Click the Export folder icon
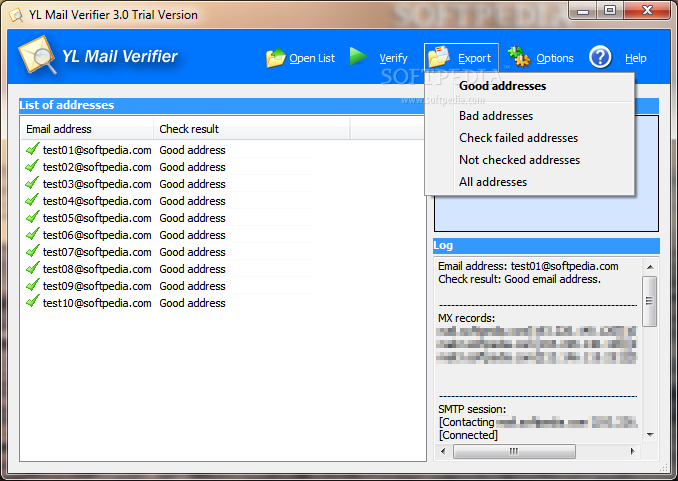678x481 pixels. pyautogui.click(x=438, y=57)
